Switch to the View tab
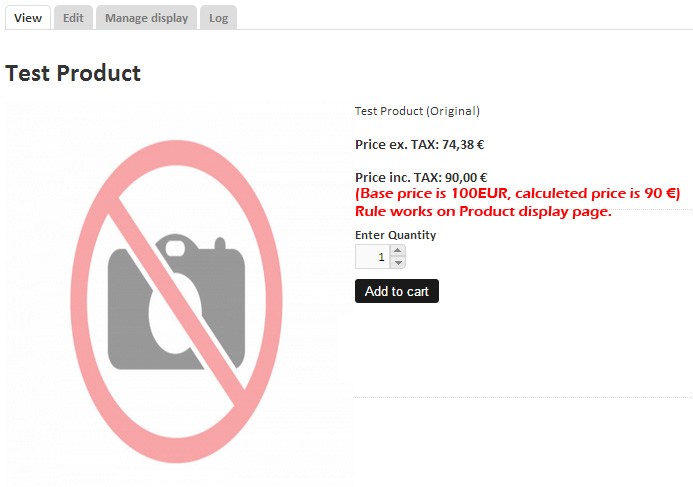The image size is (693, 487). click(28, 18)
